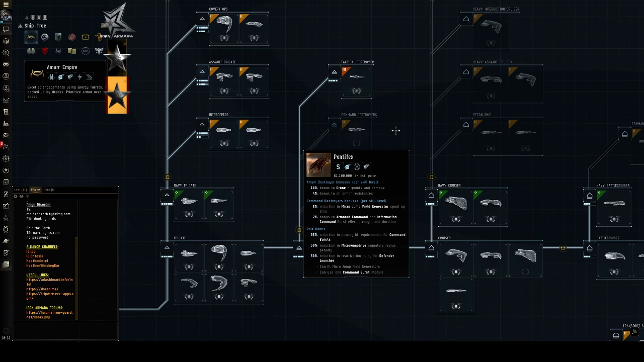Viewport: 644px width, 362px height.
Task: Open the chat channels speech-bubble icon
Action: coord(6,30)
